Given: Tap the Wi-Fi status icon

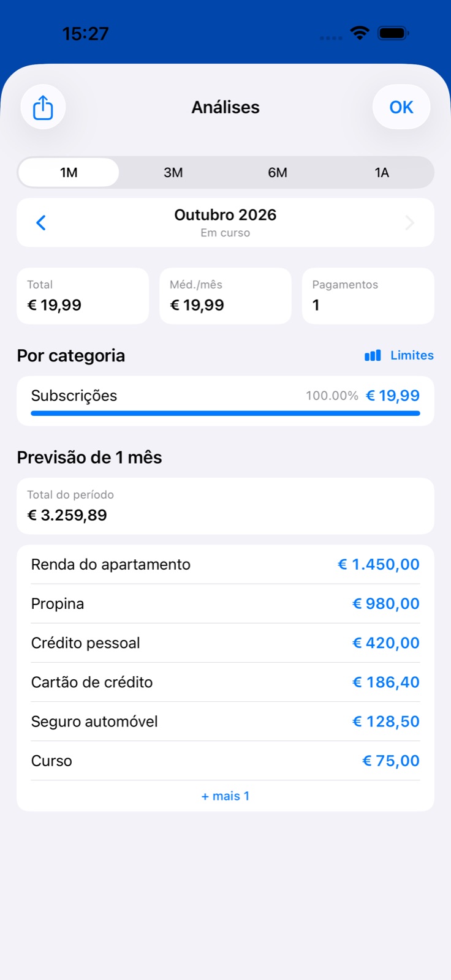Looking at the screenshot, I should (x=360, y=33).
